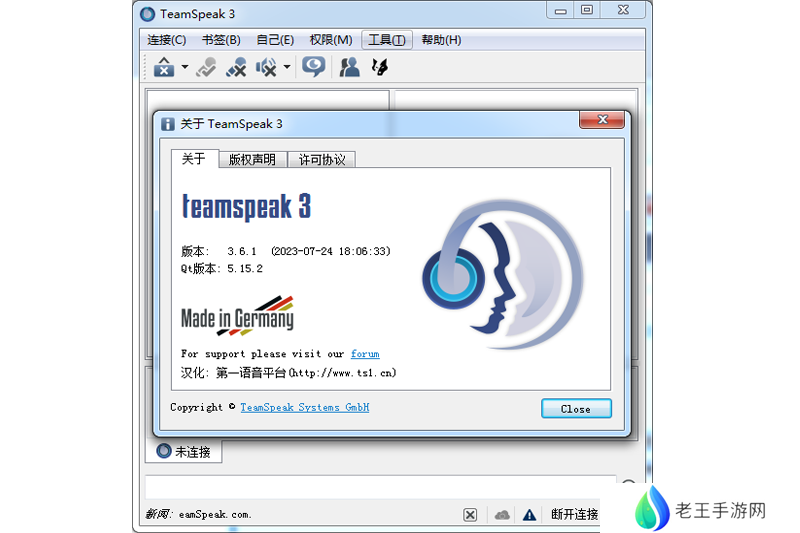Minimize the TeamSpeak 3 main window
This screenshot has height=533, width=800.
tap(560, 10)
